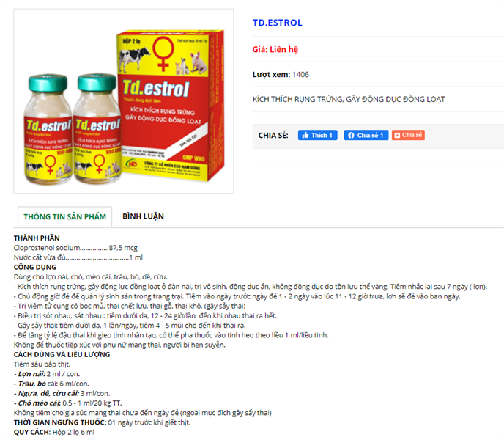The image size is (504, 440).
Task: Click the female symbol on the product box
Action: point(163,53)
